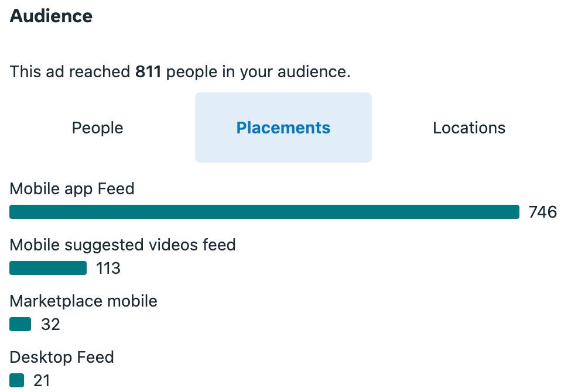Click the Marketplace mobile label
Image resolution: width=561 pixels, height=392 pixels.
coord(83,301)
